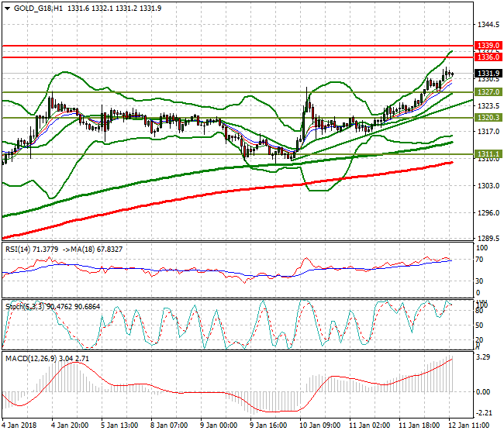Click the OHLC values 1331.6 1332.1 1331.2 1331.9
Image resolution: width=504 pixels, height=434 pixels.
pos(115,9)
